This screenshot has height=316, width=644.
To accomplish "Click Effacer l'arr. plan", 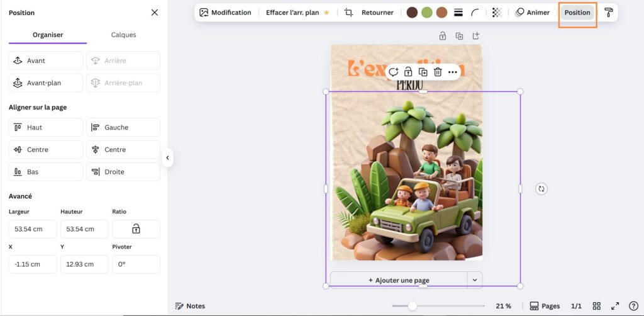I will 297,13.
